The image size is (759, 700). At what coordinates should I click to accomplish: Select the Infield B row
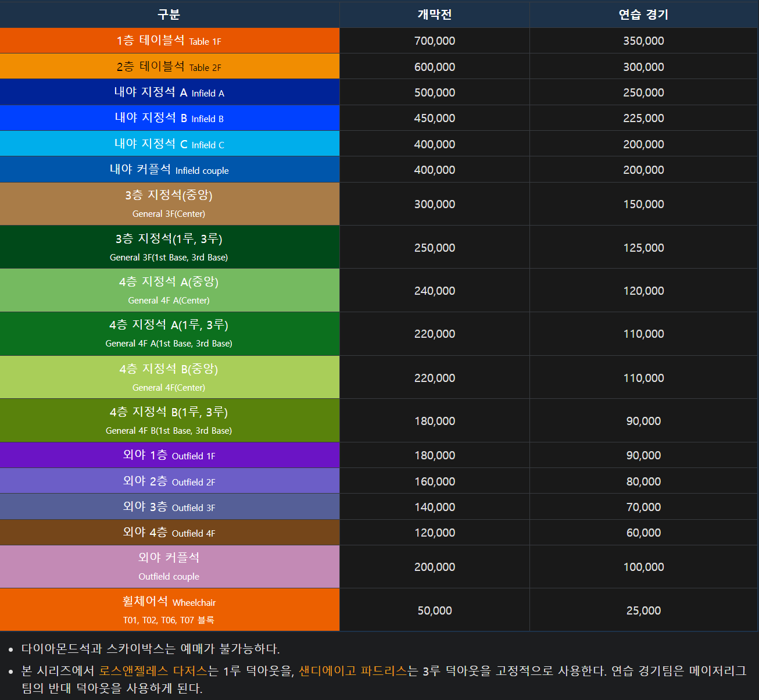point(169,118)
